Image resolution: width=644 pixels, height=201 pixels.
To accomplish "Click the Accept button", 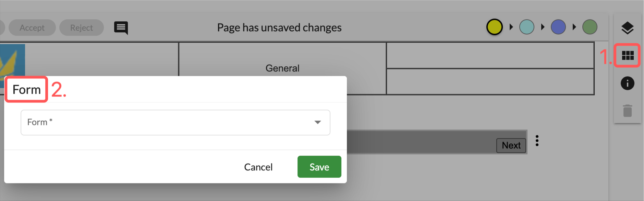I will coord(32,27).
